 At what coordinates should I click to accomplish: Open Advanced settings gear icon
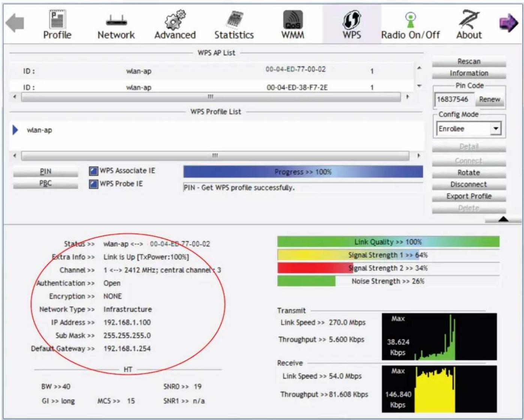coord(175,19)
